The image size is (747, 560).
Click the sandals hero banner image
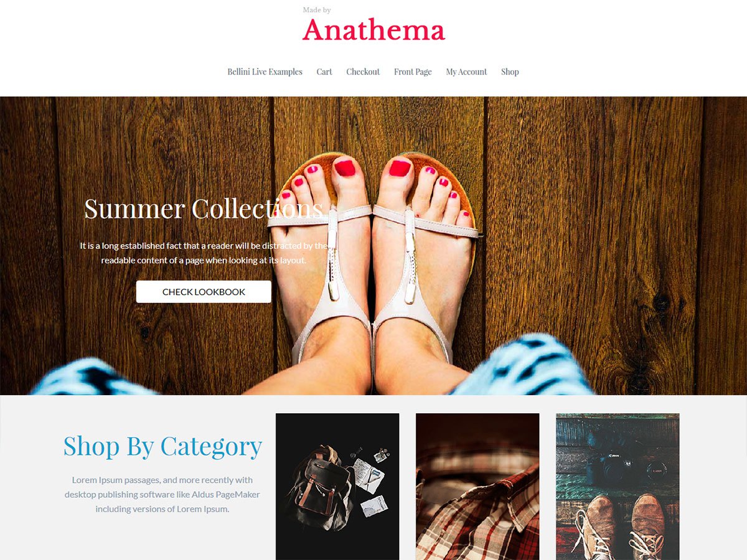[x=374, y=246]
